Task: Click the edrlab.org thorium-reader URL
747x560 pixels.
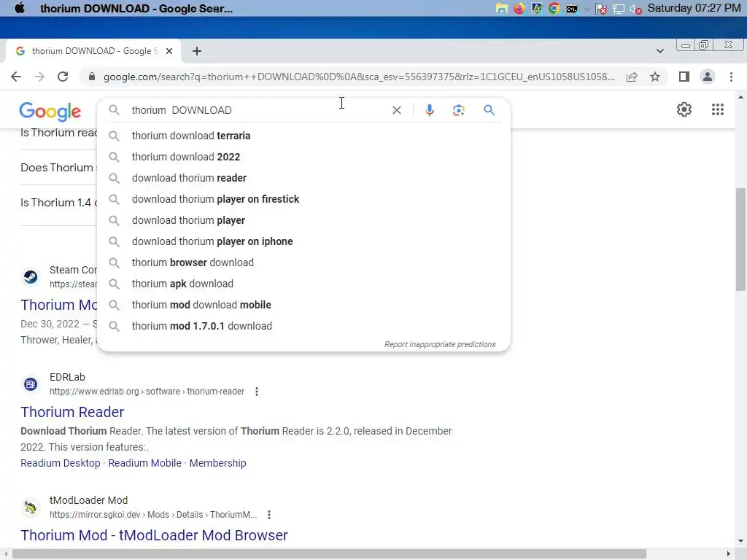Action: tap(147, 392)
